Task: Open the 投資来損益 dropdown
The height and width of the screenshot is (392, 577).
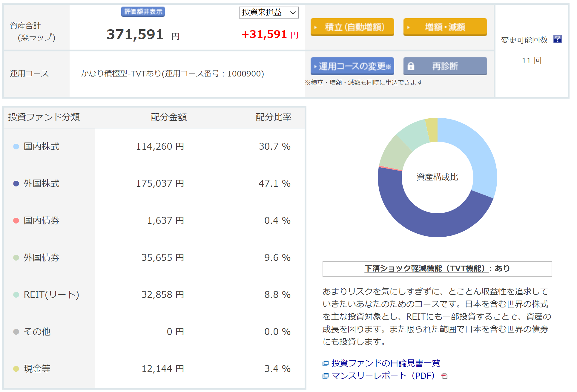Action: coord(268,12)
